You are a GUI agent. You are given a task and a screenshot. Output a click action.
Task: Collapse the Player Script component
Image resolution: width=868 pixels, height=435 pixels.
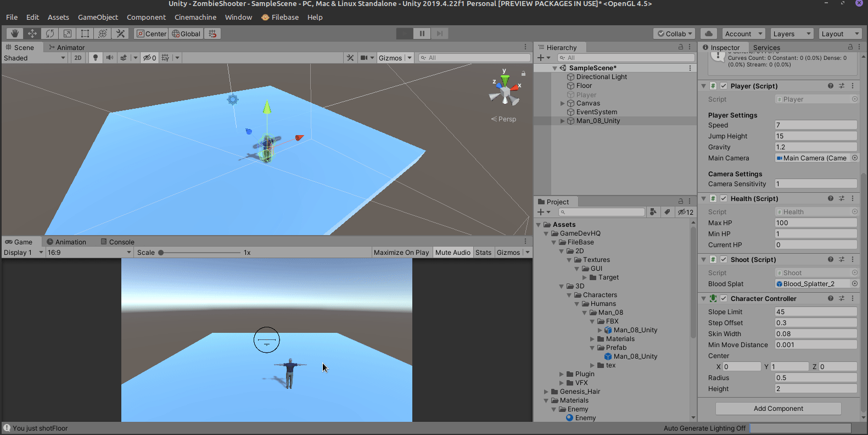click(703, 86)
